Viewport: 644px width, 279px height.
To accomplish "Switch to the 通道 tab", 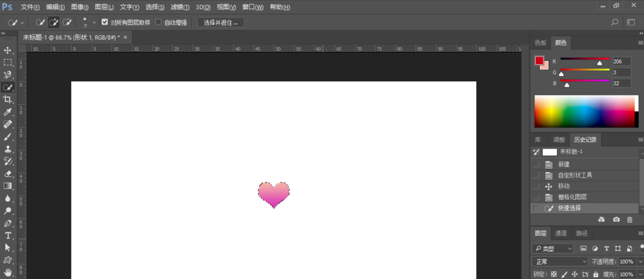I will (561, 234).
